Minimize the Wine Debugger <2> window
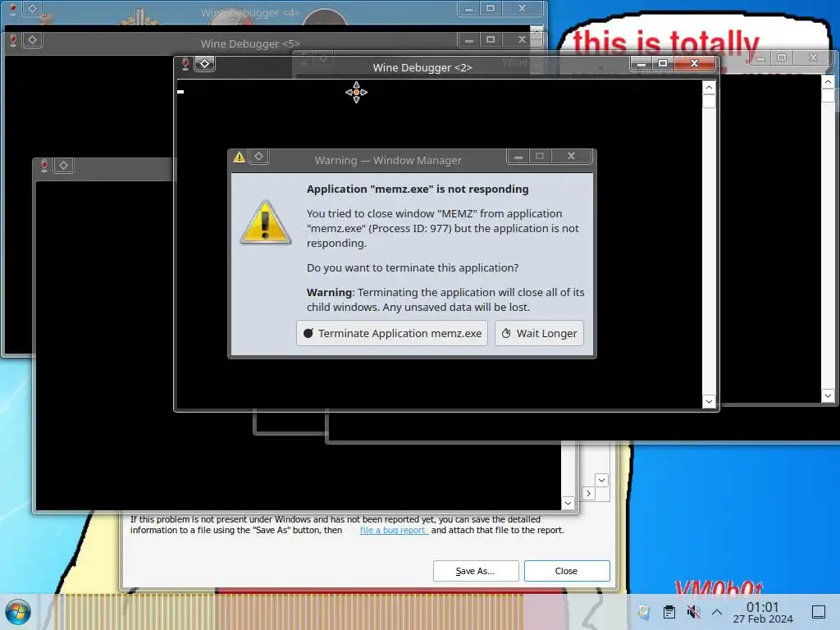 (641, 63)
